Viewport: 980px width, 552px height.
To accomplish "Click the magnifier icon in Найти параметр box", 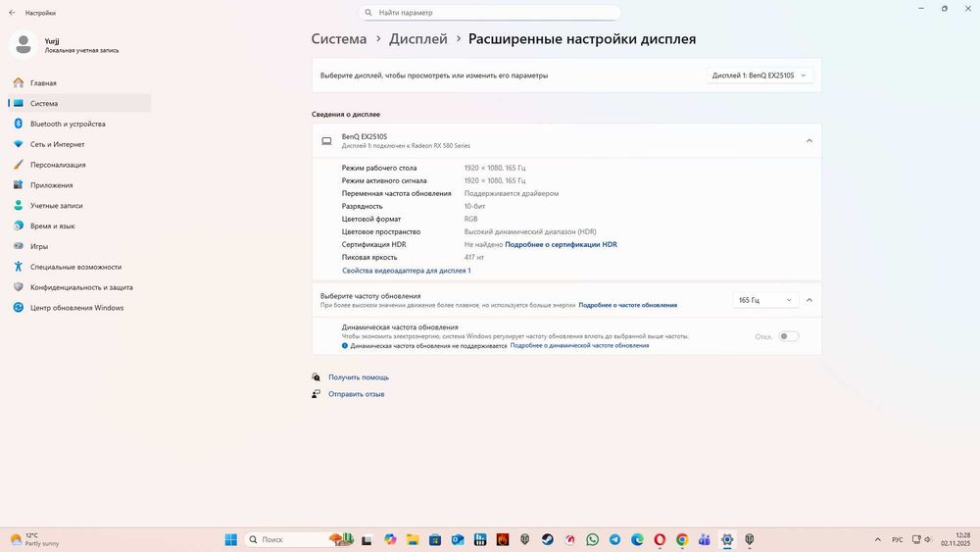I will [x=368, y=13].
